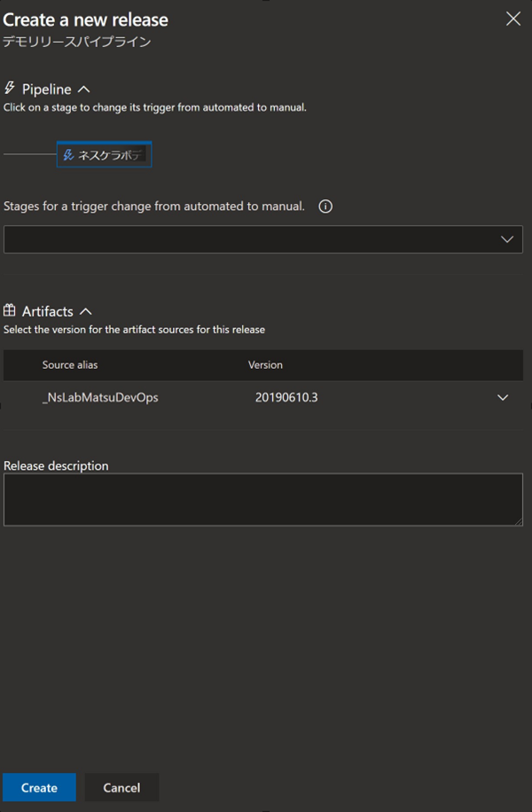Screen dimensions: 532x812
Task: Open the stages trigger change dropdown
Action: [263, 239]
